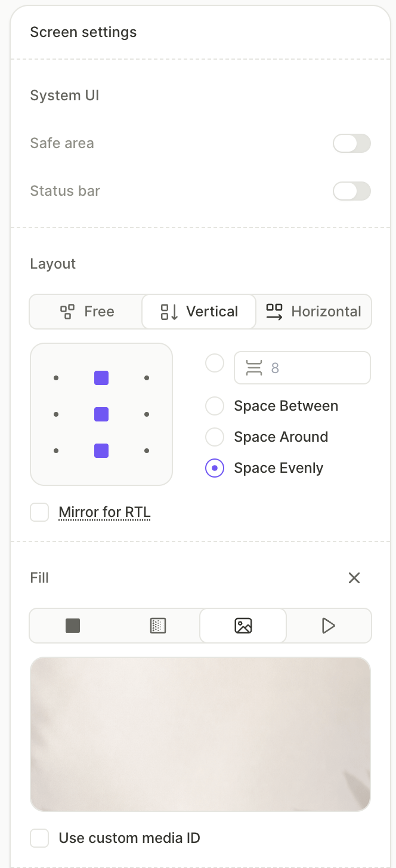The height and width of the screenshot is (868, 396).
Task: Set alignment to bottom-center square
Action: click(x=101, y=451)
